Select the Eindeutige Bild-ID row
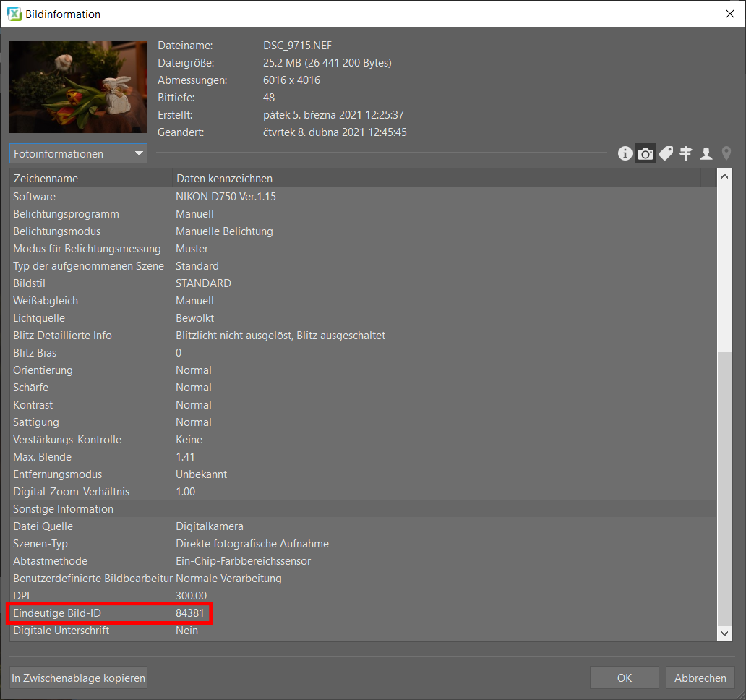Viewport: 746px width, 700px height. pyautogui.click(x=108, y=613)
